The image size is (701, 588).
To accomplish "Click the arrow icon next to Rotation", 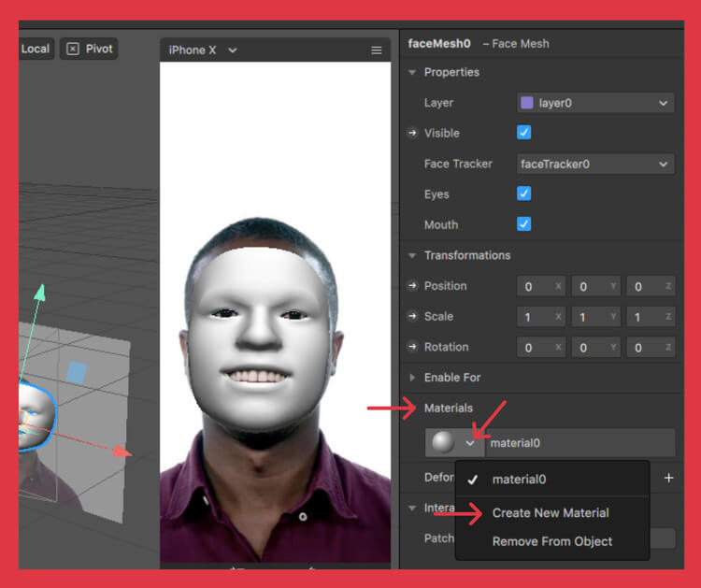I will point(412,347).
